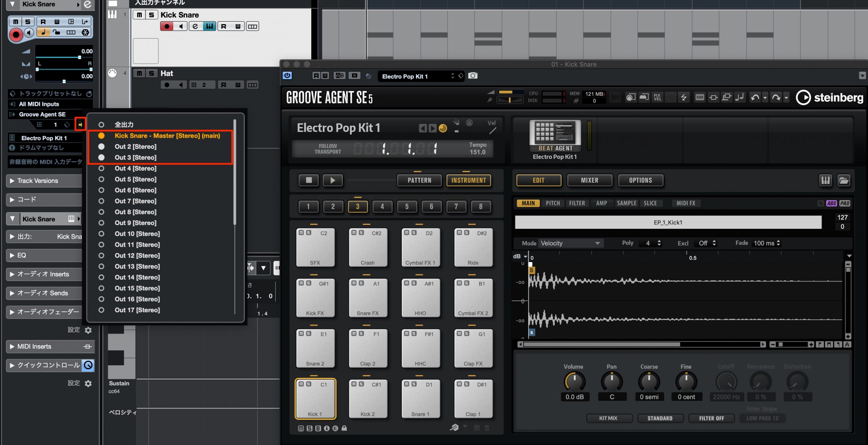Switch to the MIXER page
868x445 pixels.
(x=589, y=180)
